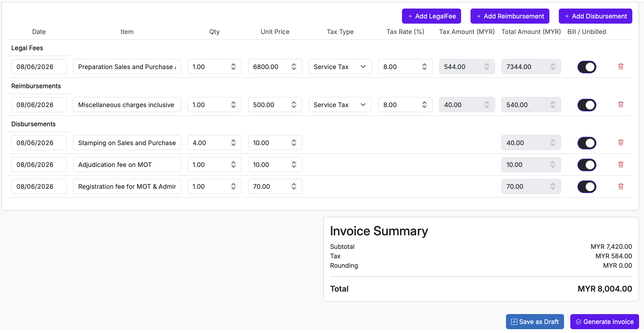This screenshot has width=644, height=333.
Task: Adjust unit price stepper showing 500.00
Action: point(294,105)
